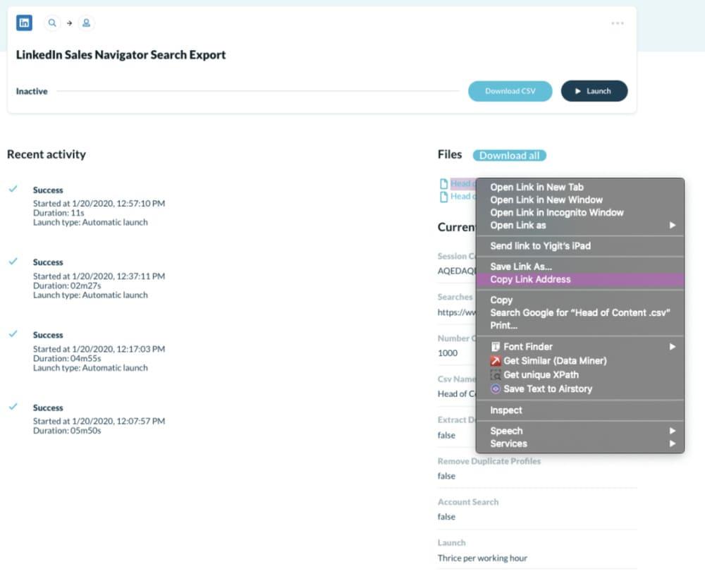
Task: Click the checkmark of the 12:57:10 PM run
Action: coord(13,189)
